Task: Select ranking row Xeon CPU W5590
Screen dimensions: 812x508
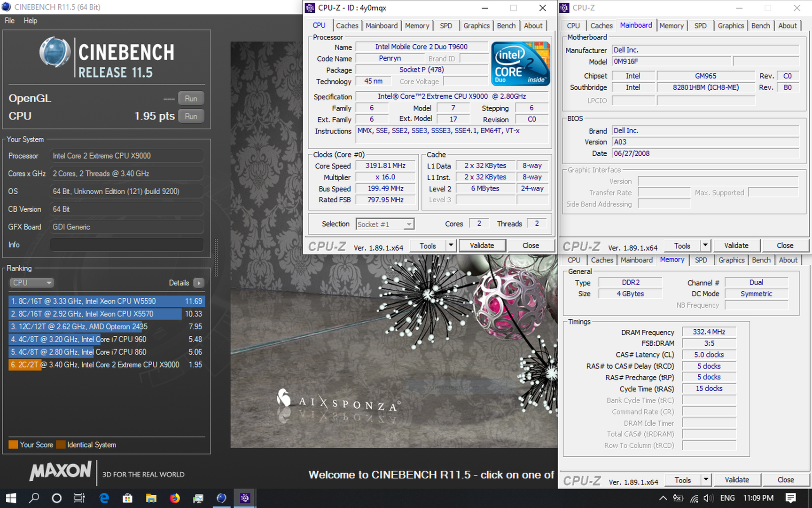Action: (x=107, y=301)
